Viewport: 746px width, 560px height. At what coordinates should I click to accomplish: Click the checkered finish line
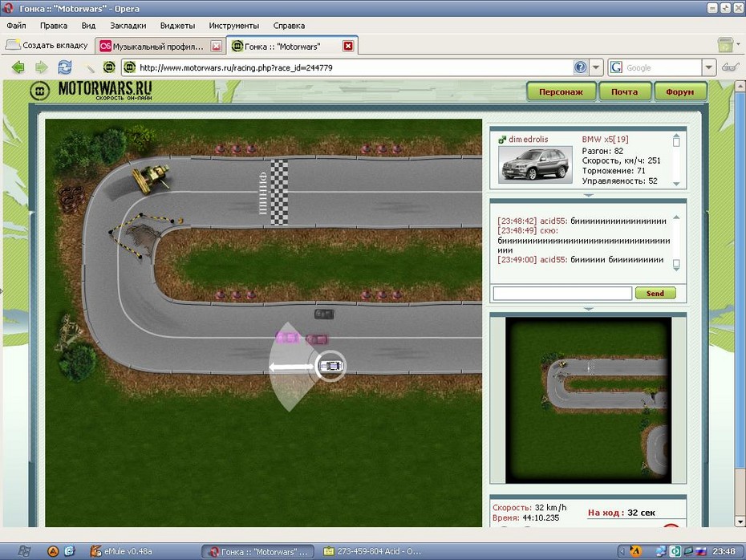279,193
